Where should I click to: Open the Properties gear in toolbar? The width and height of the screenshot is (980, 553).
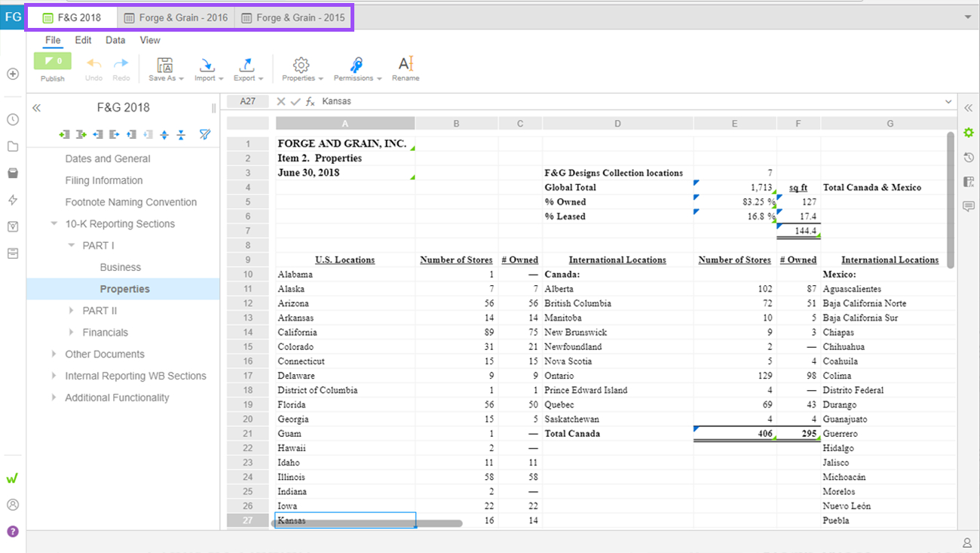pyautogui.click(x=302, y=66)
